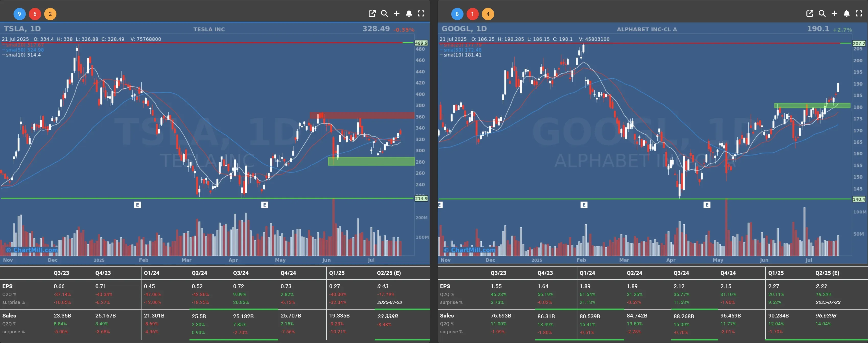Click GOOGL Q1/25 EPS value 2.27
Image resolution: width=868 pixels, height=343 pixels.
[x=774, y=286]
